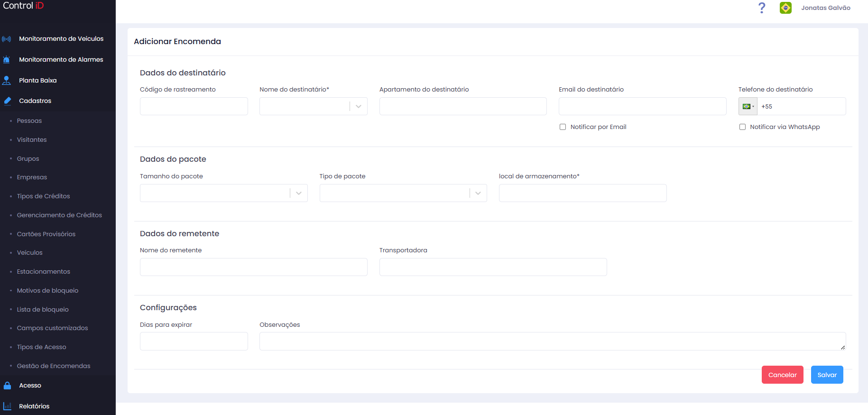Enable Notificar por Email checkbox
868x415 pixels.
tap(563, 127)
